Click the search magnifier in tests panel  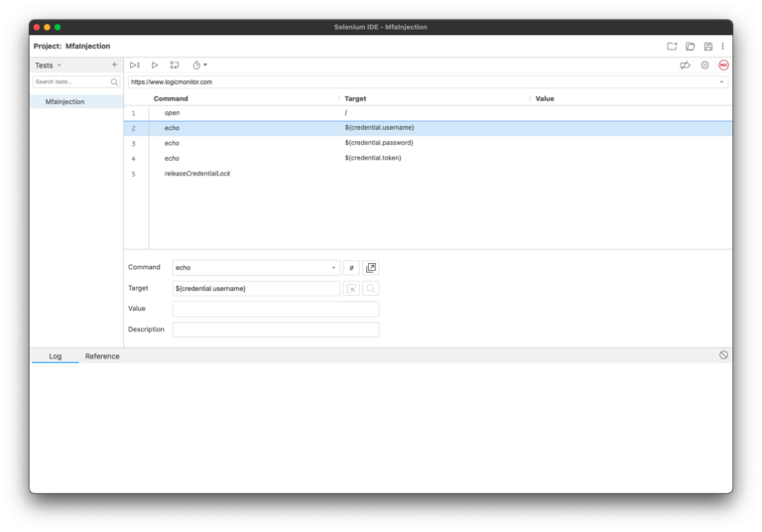tap(114, 81)
